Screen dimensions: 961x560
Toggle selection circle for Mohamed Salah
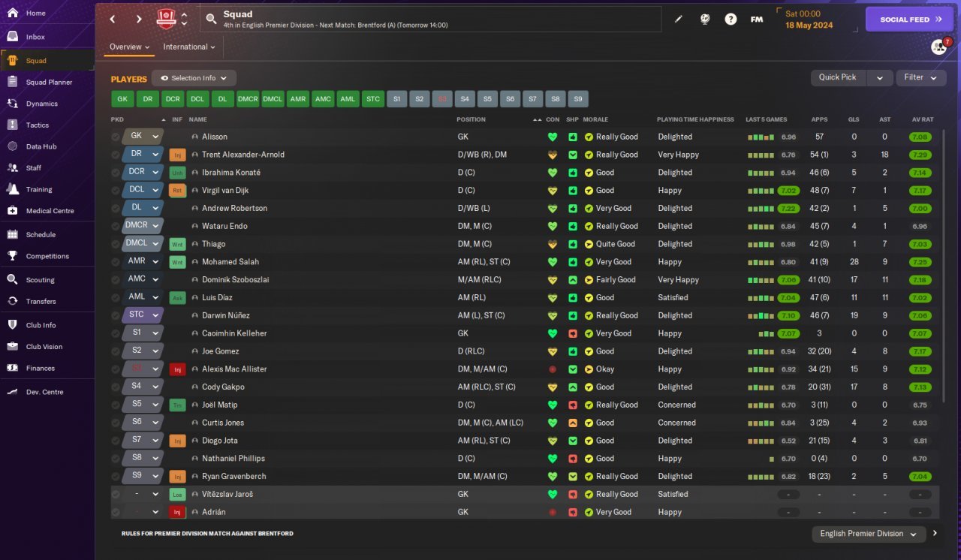pyautogui.click(x=115, y=262)
